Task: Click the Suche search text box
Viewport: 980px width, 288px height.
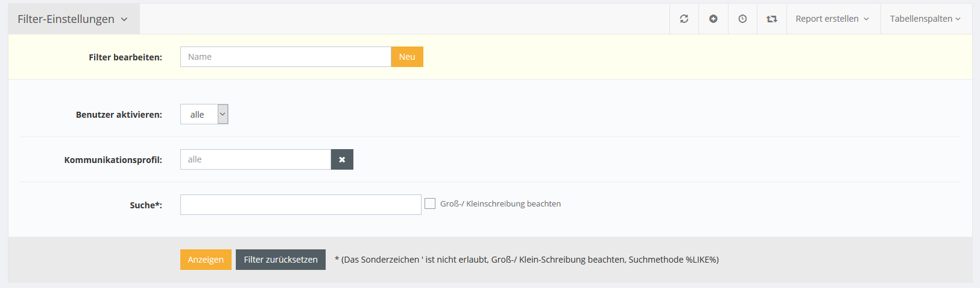Action: pos(300,205)
